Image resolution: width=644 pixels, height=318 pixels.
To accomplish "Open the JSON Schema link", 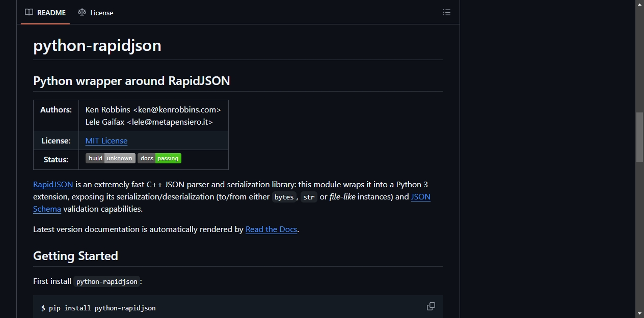I will point(421,197).
